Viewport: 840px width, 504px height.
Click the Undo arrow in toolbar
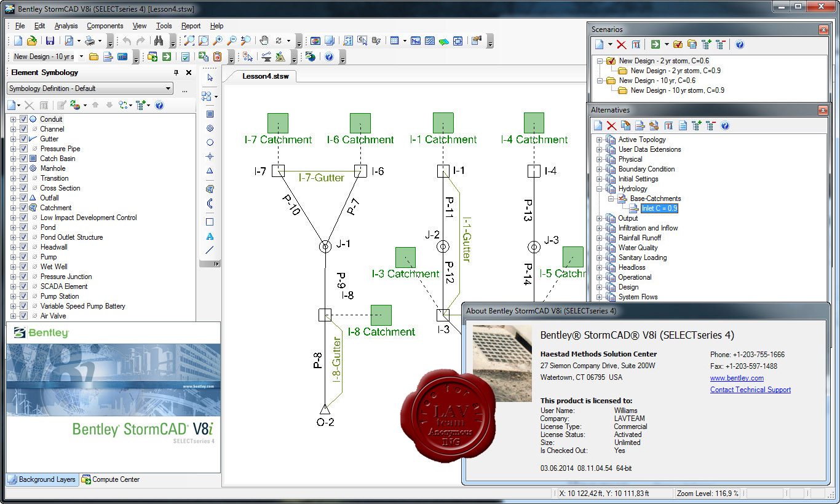(127, 41)
